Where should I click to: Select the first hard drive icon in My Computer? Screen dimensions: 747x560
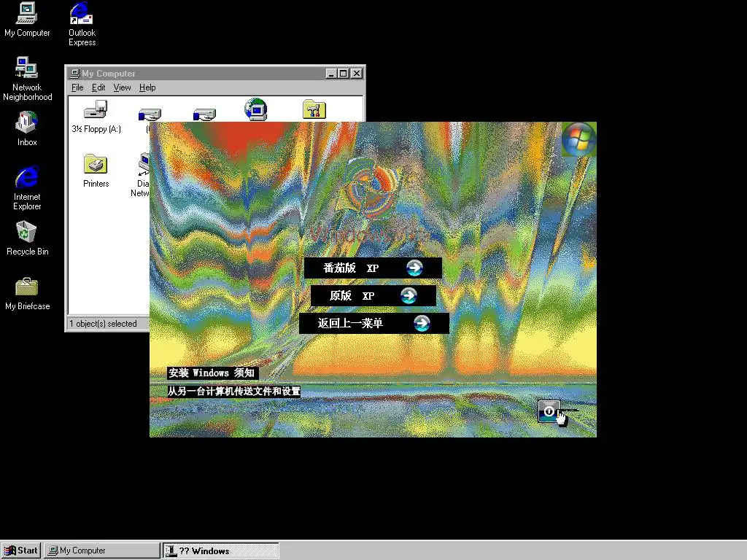150,114
